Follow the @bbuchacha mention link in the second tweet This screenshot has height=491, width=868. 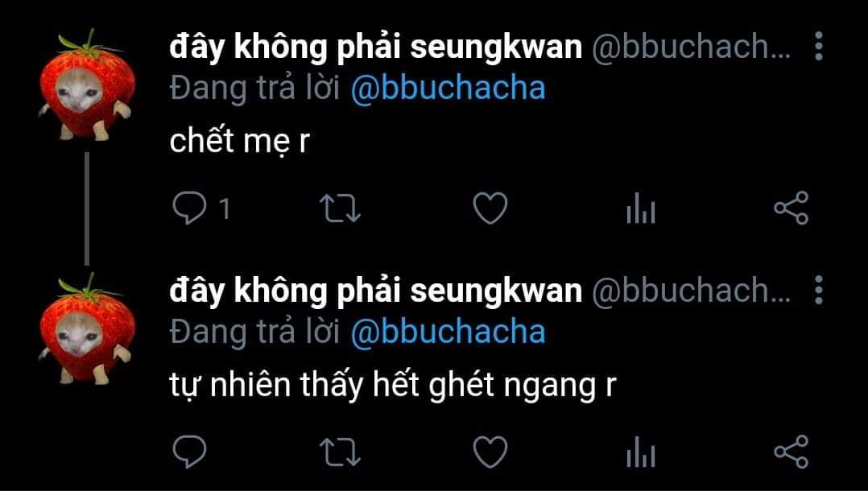448,332
